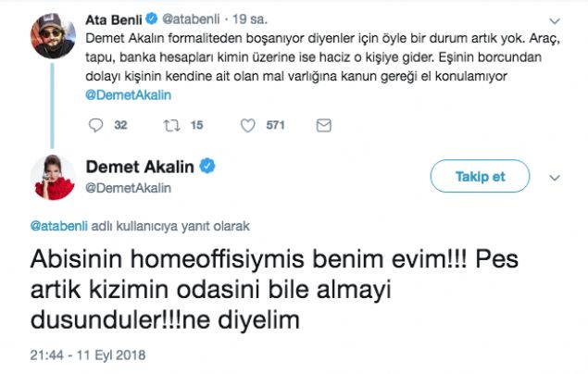Click Demet Akalin's verified badge
Screen dimensions: 588x374
click(210, 167)
